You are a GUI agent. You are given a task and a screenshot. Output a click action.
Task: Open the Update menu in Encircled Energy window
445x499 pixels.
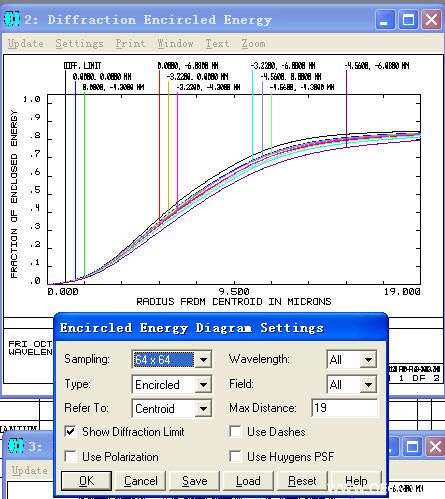(x=26, y=44)
